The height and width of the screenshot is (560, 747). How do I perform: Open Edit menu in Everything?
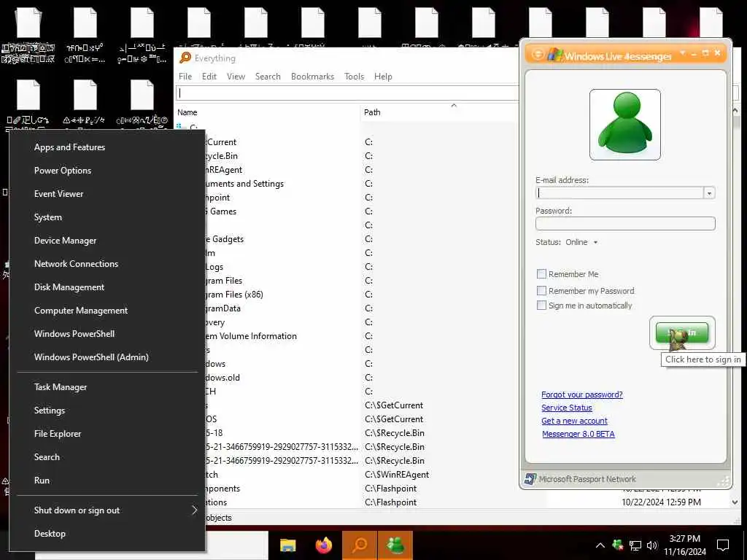pos(209,76)
